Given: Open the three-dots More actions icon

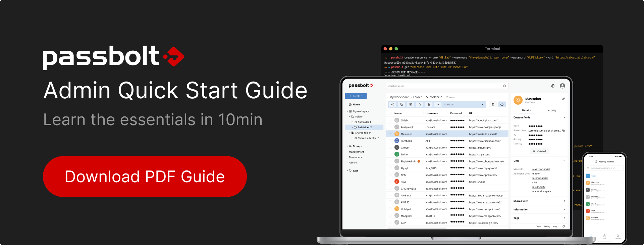Looking at the screenshot, I should click(438, 104).
